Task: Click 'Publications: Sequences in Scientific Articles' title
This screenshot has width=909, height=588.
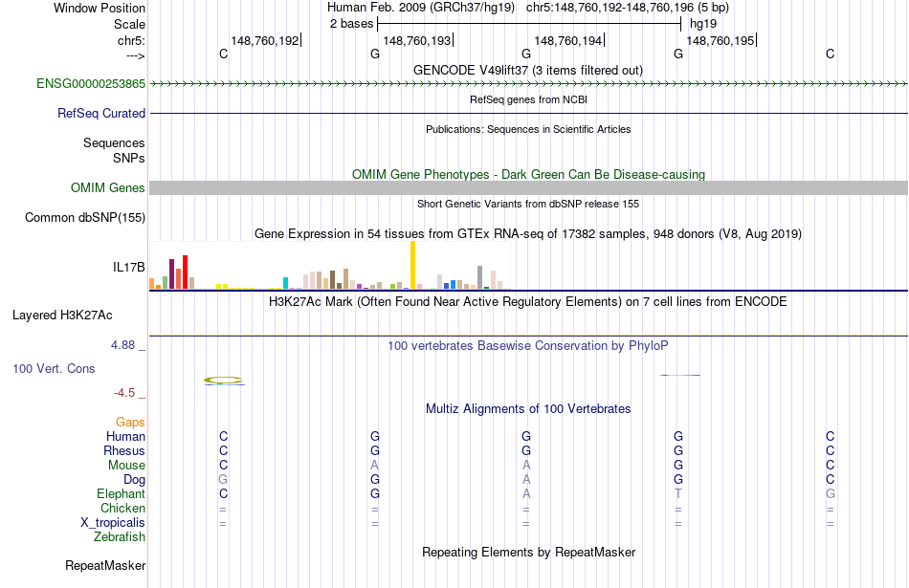Action: coord(528,129)
